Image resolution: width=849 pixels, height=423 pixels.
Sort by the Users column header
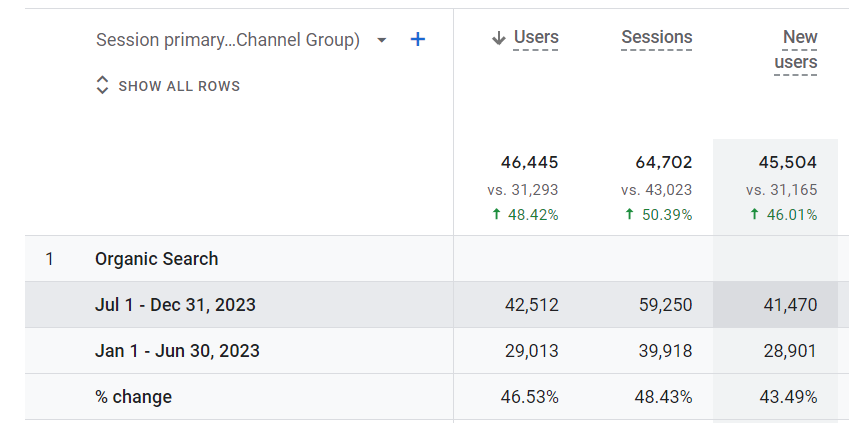click(x=536, y=38)
